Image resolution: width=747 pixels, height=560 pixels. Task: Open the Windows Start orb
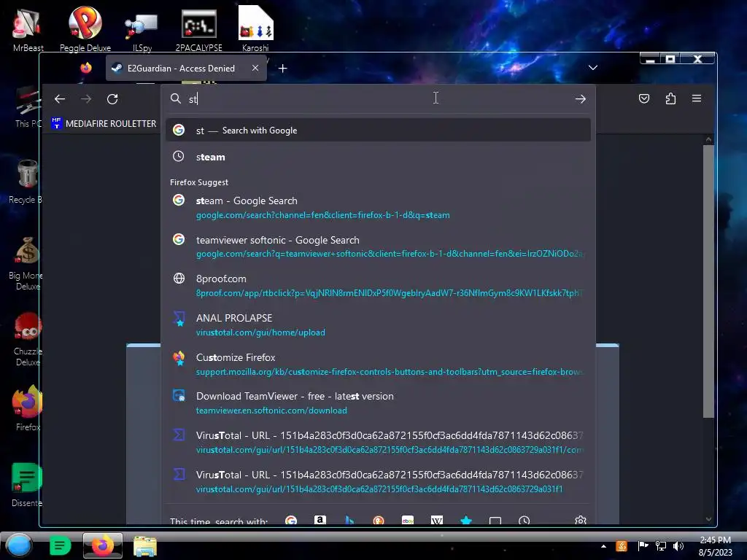(19, 545)
